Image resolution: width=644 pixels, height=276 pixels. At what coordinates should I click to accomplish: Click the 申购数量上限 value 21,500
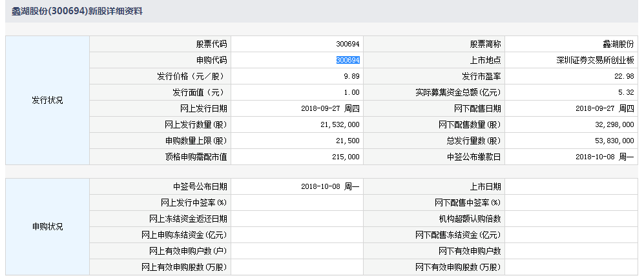point(348,141)
